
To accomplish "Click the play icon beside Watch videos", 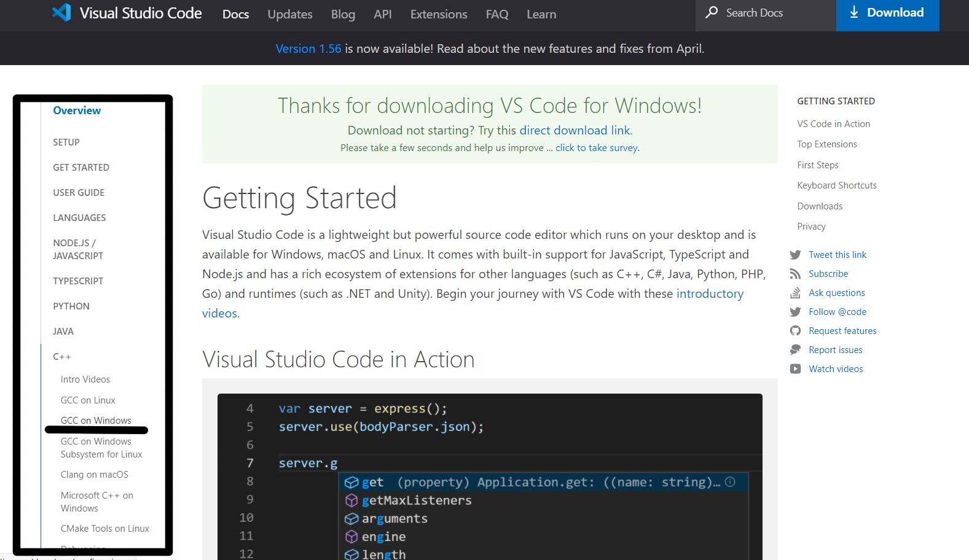I will point(795,369).
